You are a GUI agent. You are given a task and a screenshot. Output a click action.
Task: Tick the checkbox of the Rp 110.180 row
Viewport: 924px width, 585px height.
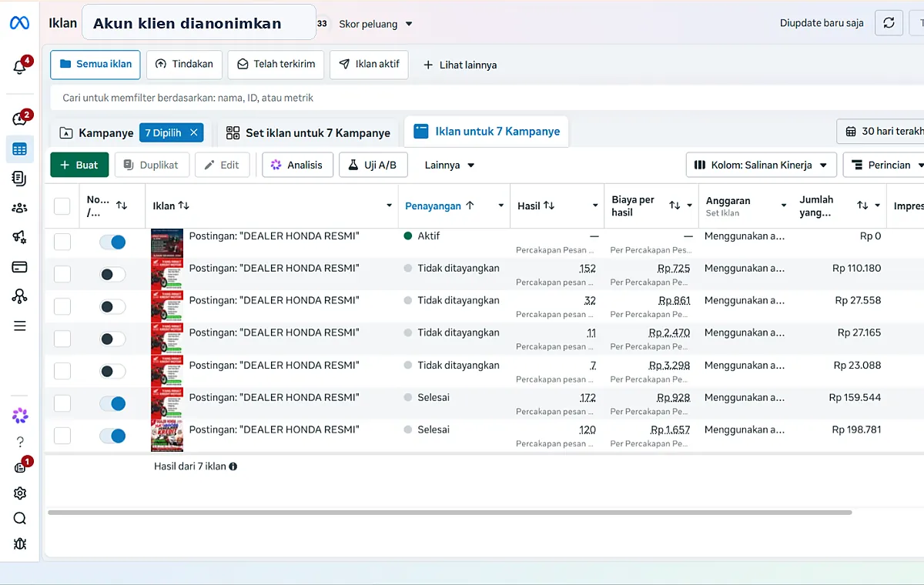62,274
